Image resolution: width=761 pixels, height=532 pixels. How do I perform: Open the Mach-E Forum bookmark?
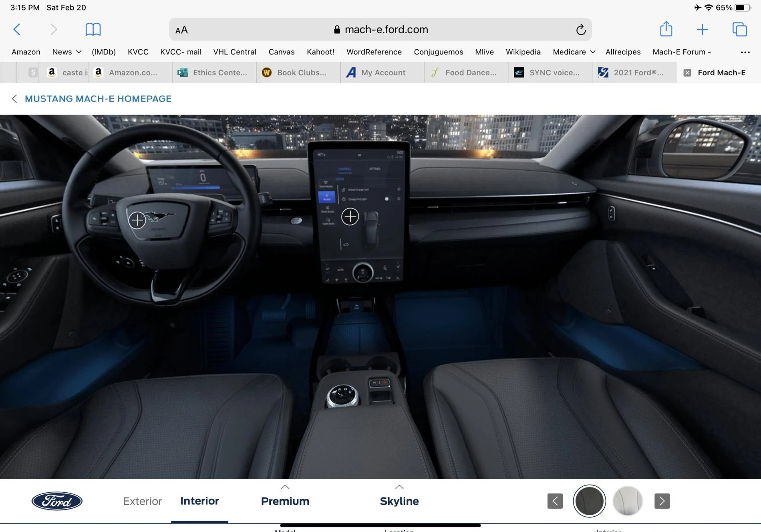[681, 52]
